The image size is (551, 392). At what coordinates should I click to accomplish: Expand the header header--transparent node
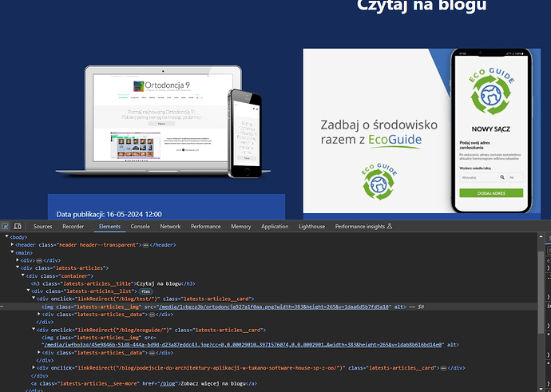[x=13, y=244]
